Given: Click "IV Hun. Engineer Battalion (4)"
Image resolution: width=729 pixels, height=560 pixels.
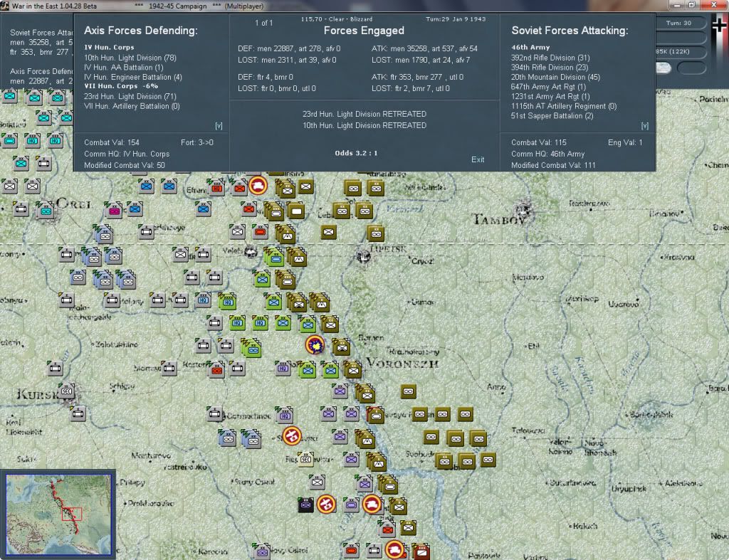Looking at the screenshot, I should click(x=133, y=77).
